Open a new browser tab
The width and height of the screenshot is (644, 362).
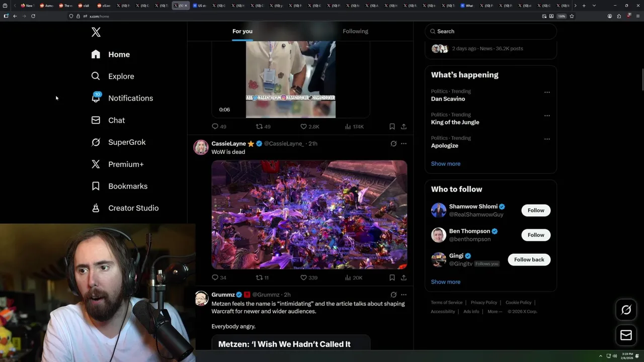pyautogui.click(x=584, y=6)
